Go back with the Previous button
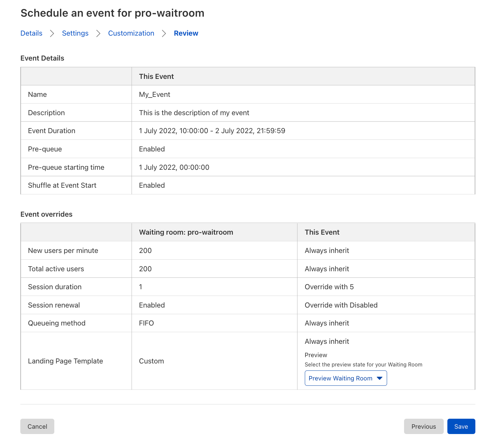 (x=424, y=426)
